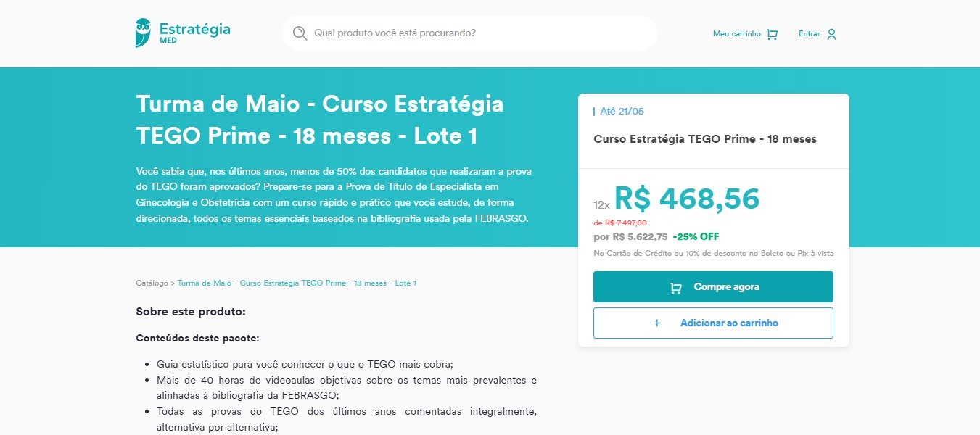Buy now with the Compre agora button
The height and width of the screenshot is (435, 980).
pyautogui.click(x=713, y=286)
